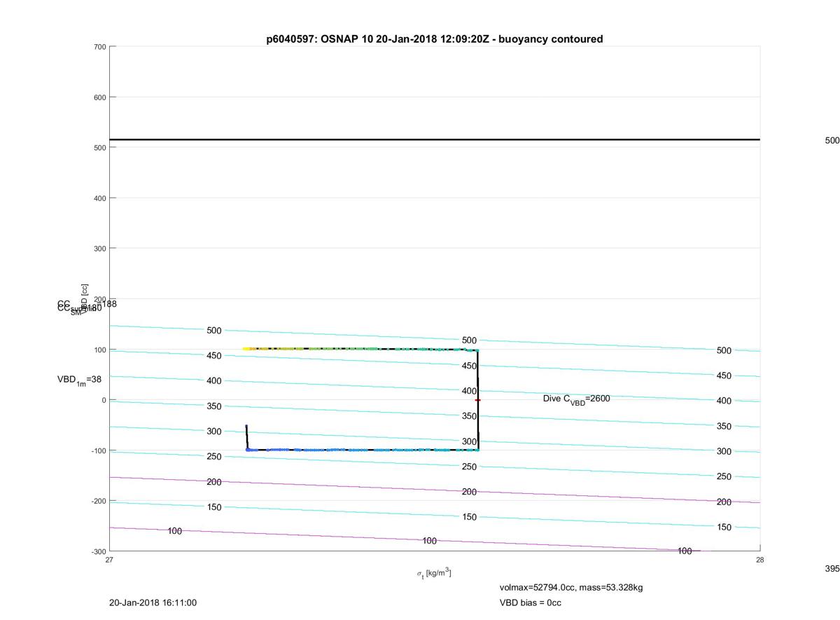Viewport: 840px width, 620px height.
Task: Click the dark blue short vertical segment of lower track
Action: (x=246, y=437)
